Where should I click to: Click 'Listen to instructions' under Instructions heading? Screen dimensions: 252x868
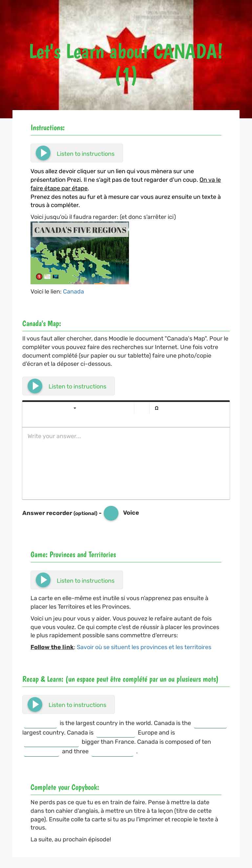86,153
